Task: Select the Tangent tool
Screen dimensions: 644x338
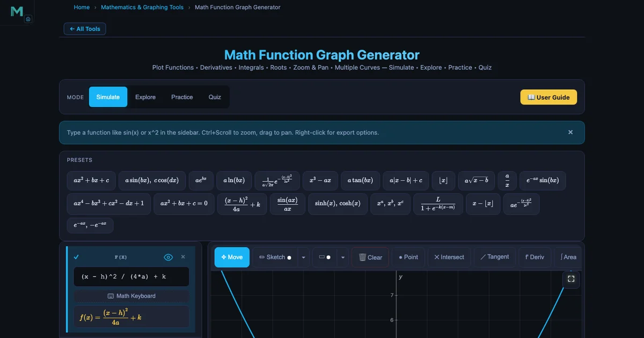Action: point(495,257)
